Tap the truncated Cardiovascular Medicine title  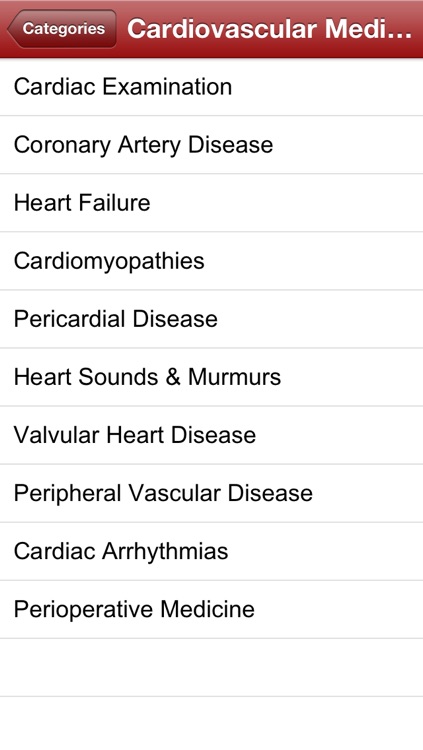click(269, 29)
